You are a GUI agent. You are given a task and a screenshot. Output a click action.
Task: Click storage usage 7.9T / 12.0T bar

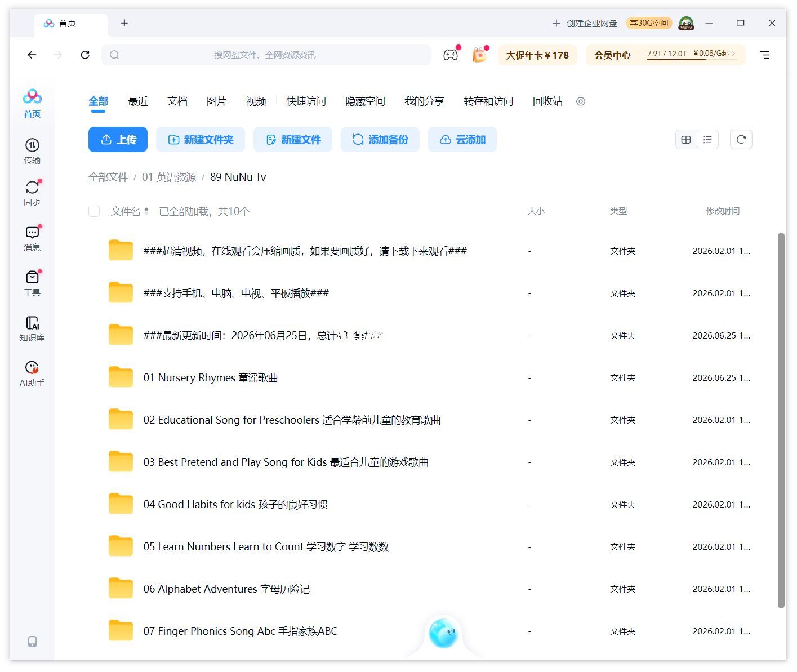point(667,54)
